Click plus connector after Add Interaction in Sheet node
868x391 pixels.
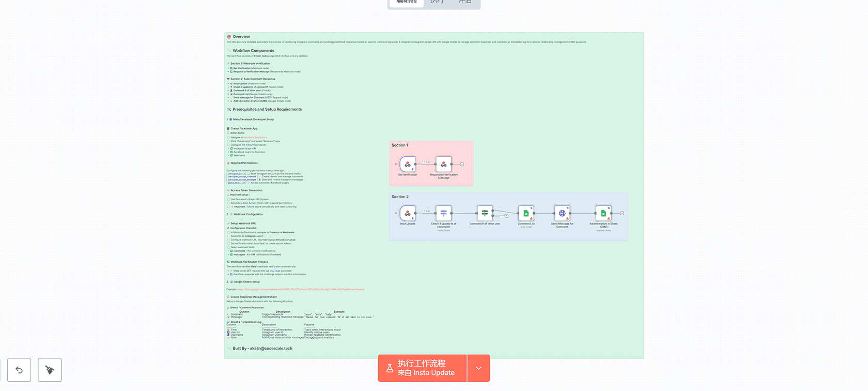click(x=622, y=213)
